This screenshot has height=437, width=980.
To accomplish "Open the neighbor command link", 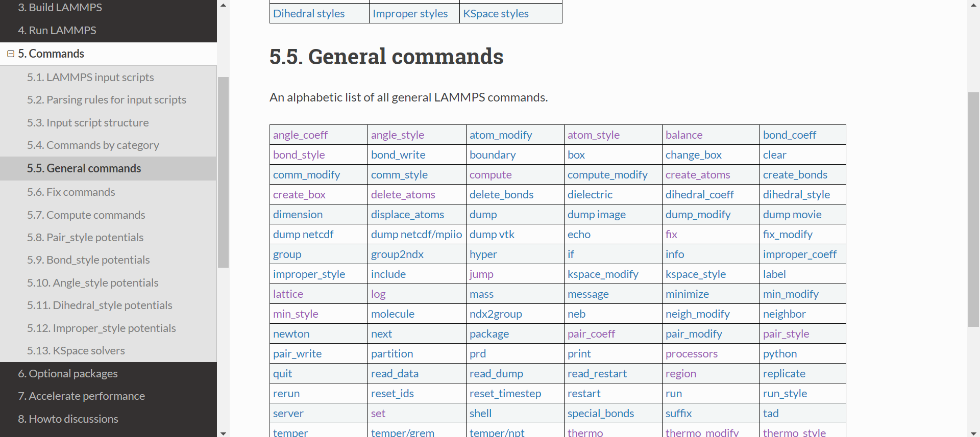I will point(784,314).
